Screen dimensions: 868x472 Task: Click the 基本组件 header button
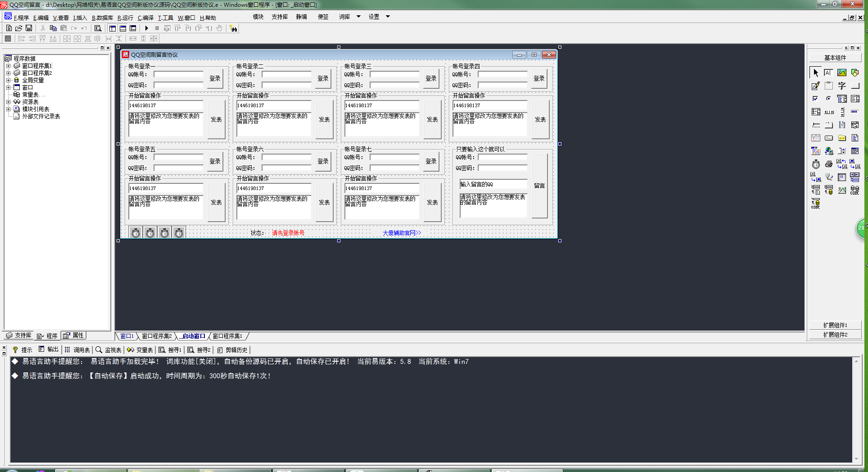pos(835,58)
